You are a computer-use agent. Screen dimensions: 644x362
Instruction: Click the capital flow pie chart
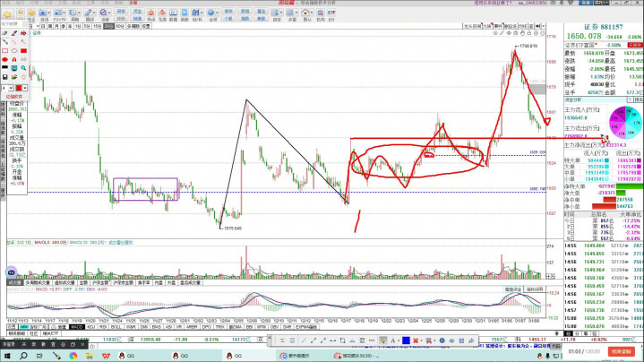pos(625,123)
